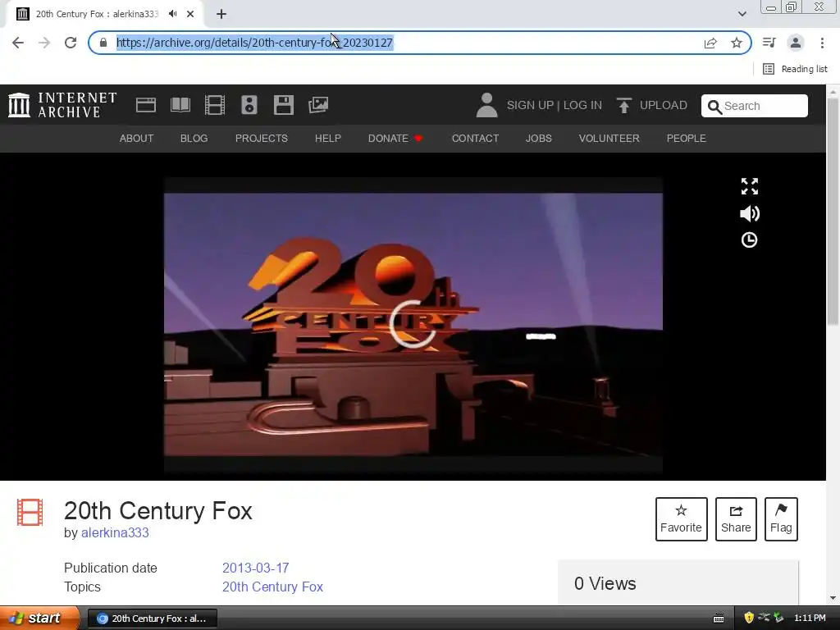Select the 20th Century Fox browser tab
Image resolution: width=840 pixels, height=630 pixels.
point(104,14)
